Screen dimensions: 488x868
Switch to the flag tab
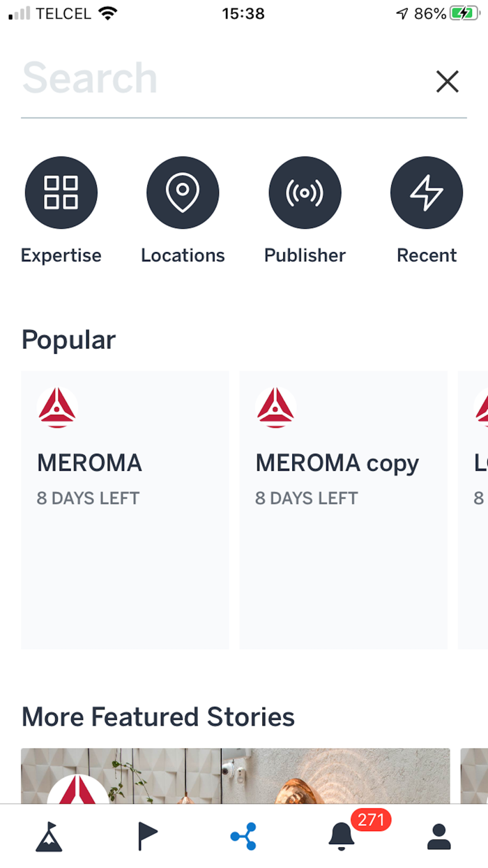tap(147, 836)
